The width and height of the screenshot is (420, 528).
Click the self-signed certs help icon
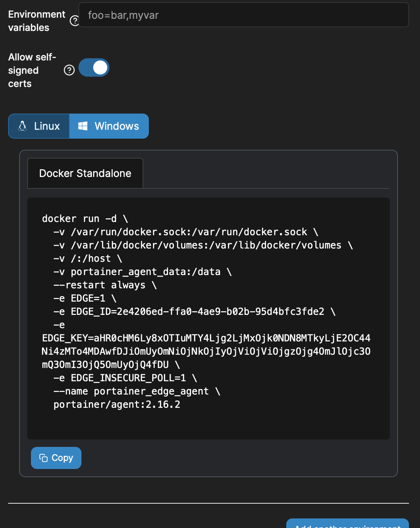click(x=69, y=70)
